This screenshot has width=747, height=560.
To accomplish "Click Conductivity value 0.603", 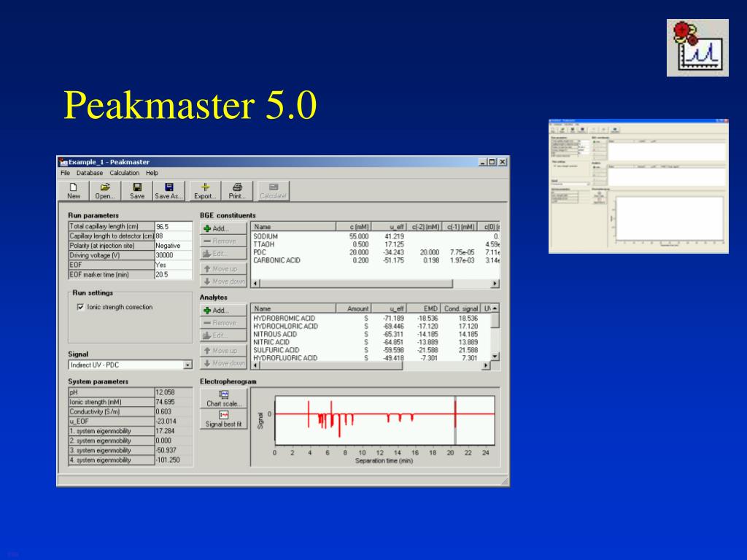I will [174, 411].
